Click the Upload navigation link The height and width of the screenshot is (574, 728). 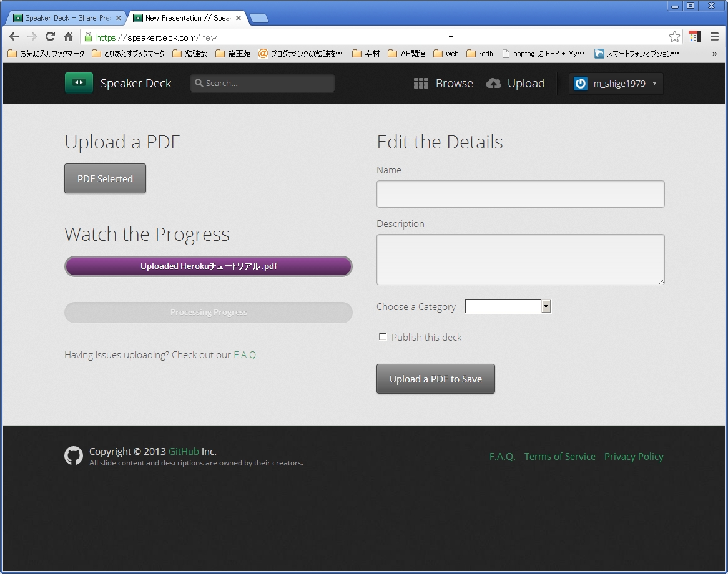[x=526, y=83]
